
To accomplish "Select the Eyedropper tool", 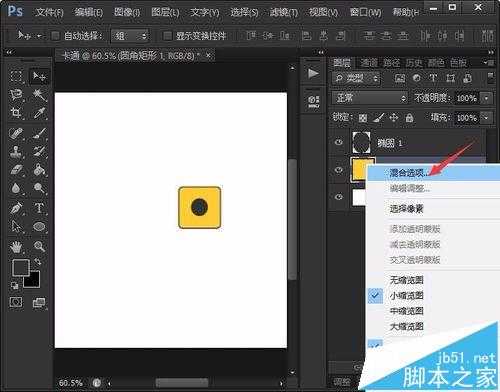I will pos(39,113).
